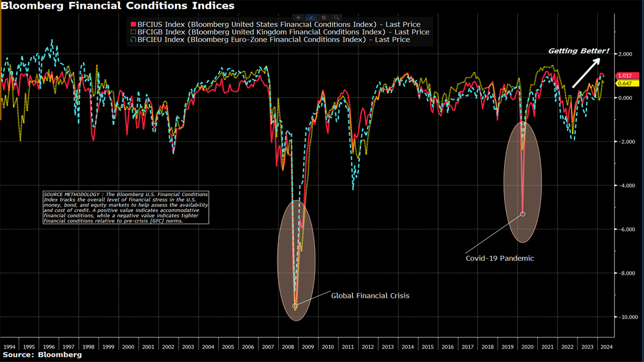Viewport: 644px width, 362px height.
Task: Select the BFCIGB Index United Kingdom legend entry
Action: coord(283,32)
